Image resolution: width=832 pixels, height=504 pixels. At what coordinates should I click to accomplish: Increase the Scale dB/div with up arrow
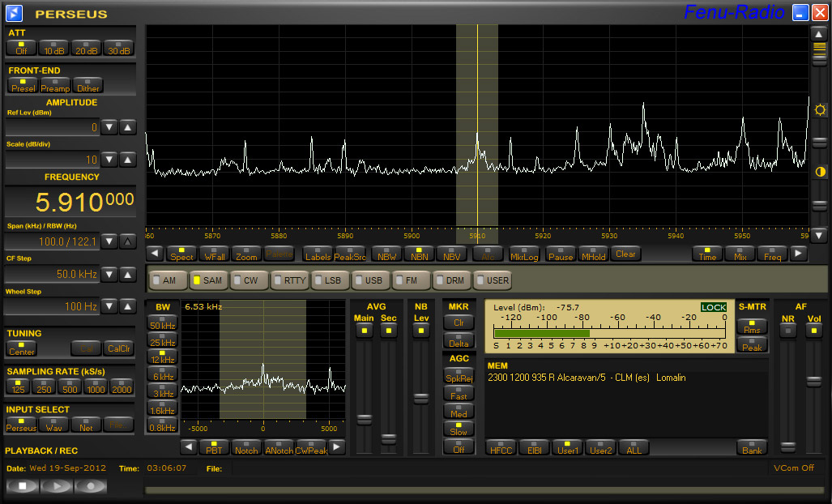click(127, 160)
